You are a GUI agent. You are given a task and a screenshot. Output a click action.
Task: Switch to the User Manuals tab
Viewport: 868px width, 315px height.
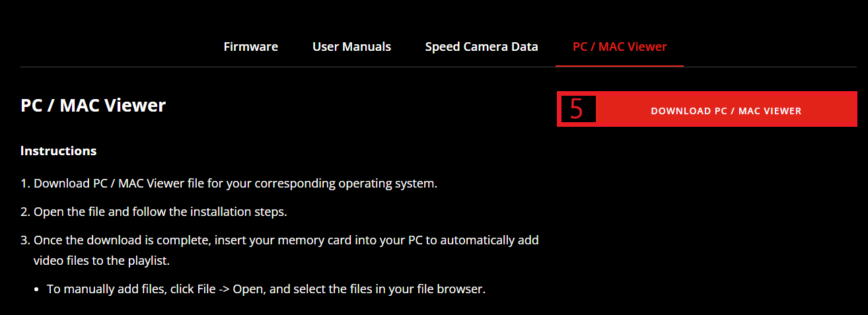tap(351, 47)
